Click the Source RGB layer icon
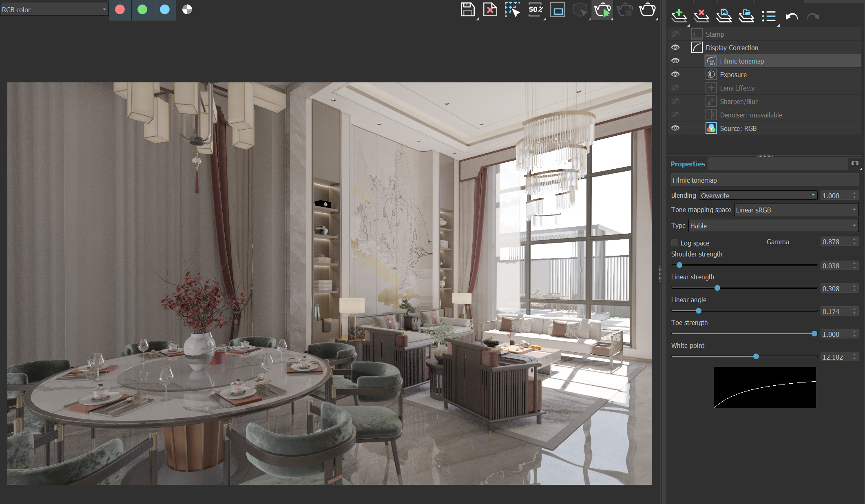This screenshot has width=865, height=504. 711,128
